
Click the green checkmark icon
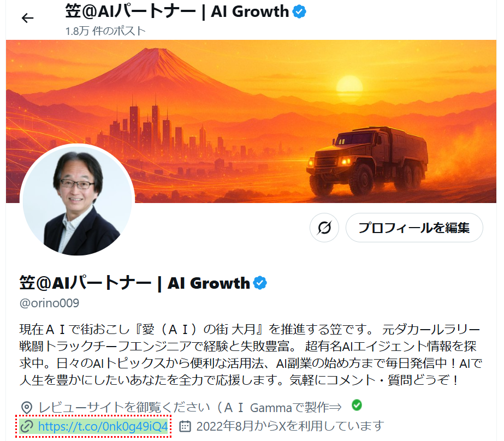pos(357,405)
